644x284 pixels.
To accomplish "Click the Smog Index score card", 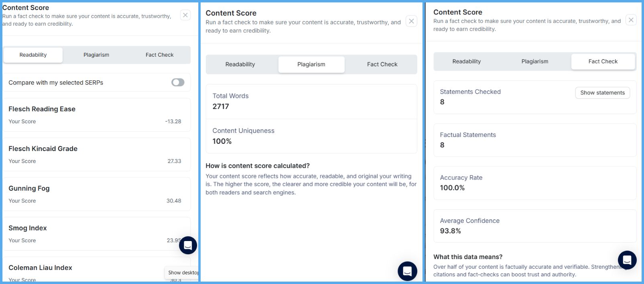I will click(96, 233).
